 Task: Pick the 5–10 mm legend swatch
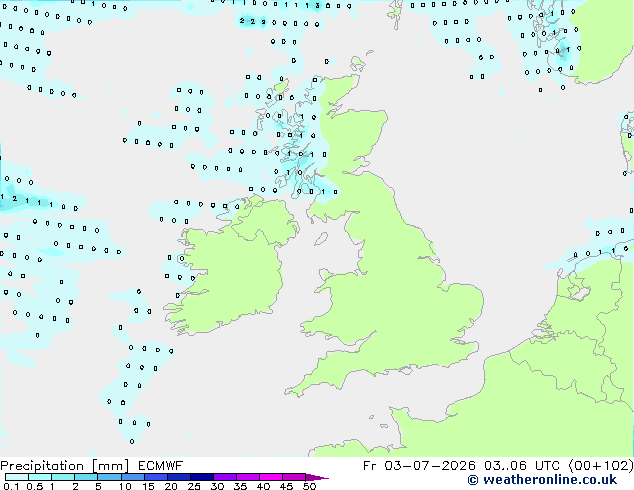tap(109, 477)
